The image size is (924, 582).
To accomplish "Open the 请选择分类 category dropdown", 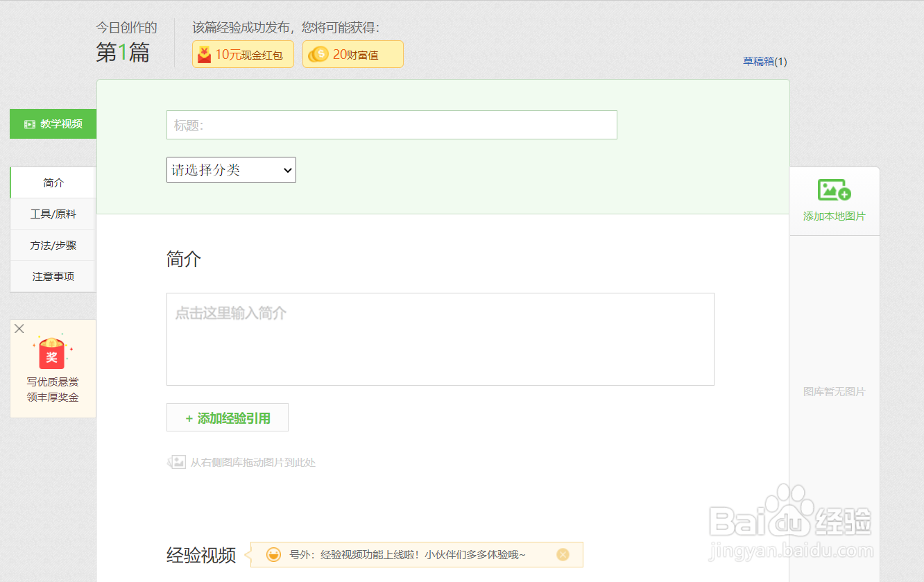I will 231,170.
